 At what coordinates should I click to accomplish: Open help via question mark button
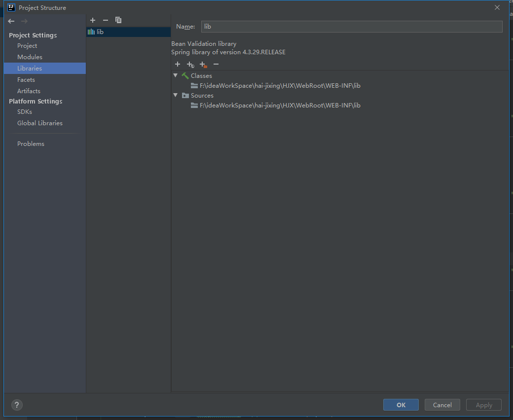17,405
